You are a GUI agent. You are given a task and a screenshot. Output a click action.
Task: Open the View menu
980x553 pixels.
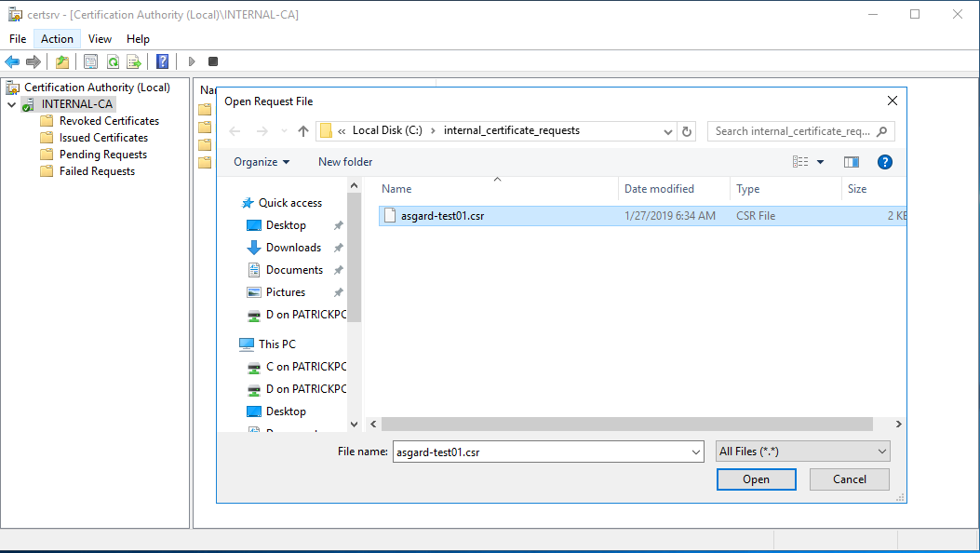coord(100,39)
